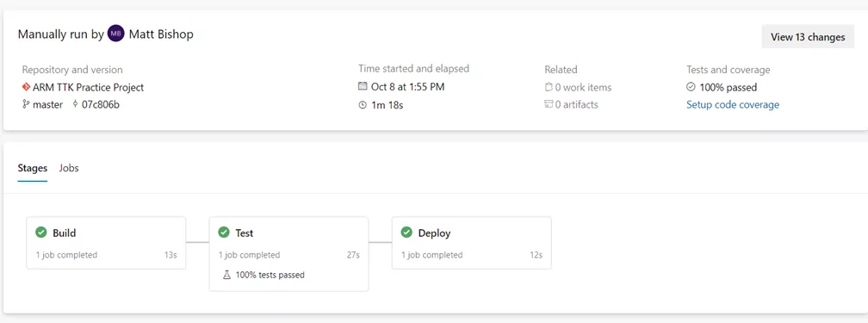This screenshot has height=323, width=868.
Task: Select the Stages tab
Action: click(x=32, y=168)
